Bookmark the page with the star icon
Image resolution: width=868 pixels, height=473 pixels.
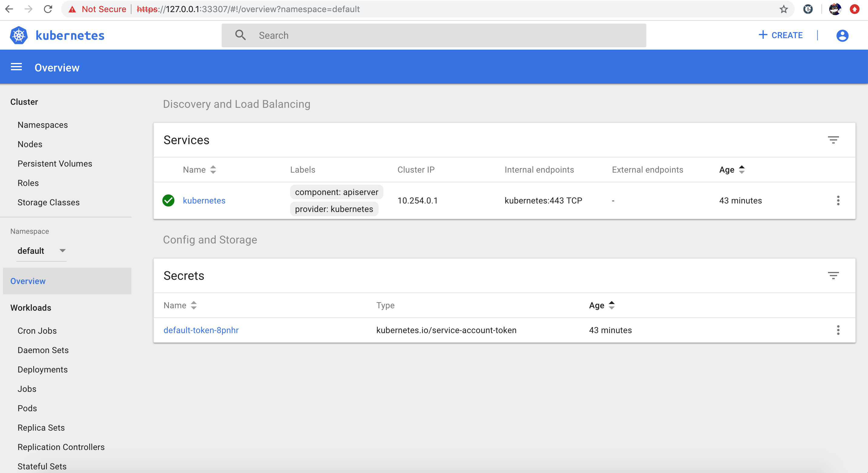coord(784,9)
